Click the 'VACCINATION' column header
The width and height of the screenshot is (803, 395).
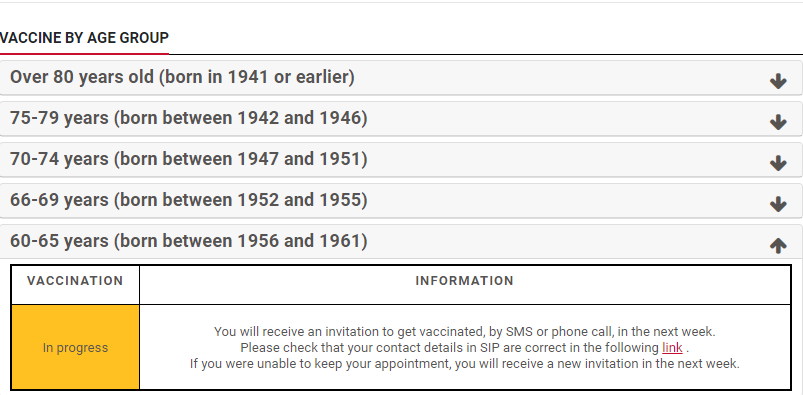pos(75,281)
